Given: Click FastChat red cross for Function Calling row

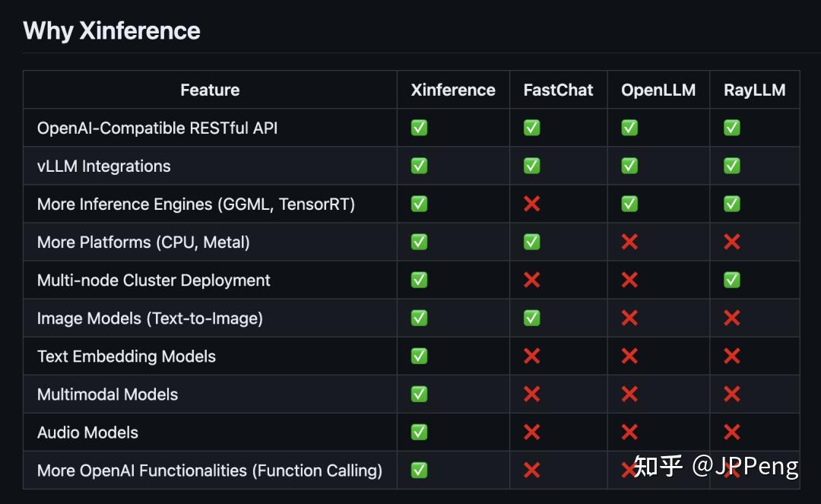Looking at the screenshot, I should (532, 470).
